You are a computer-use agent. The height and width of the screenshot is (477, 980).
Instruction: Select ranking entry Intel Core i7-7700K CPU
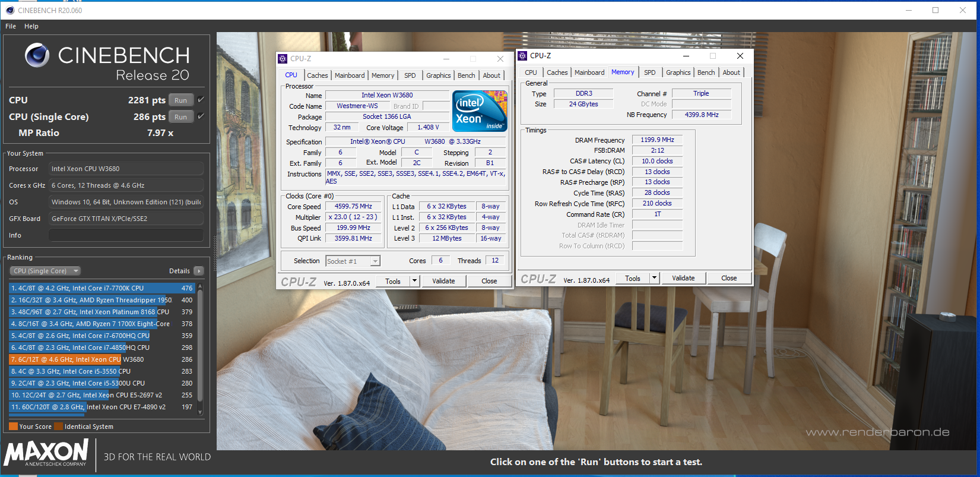pos(102,288)
